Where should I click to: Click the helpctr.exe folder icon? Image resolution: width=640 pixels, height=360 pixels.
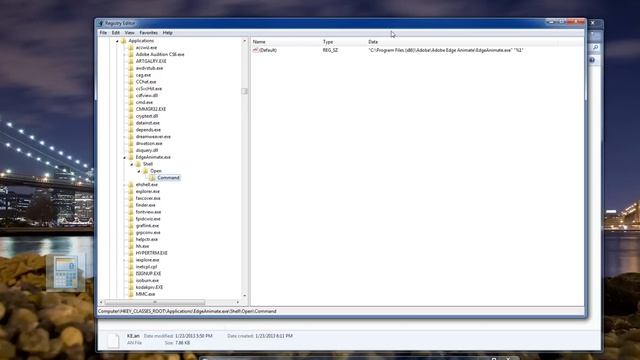[131, 240]
